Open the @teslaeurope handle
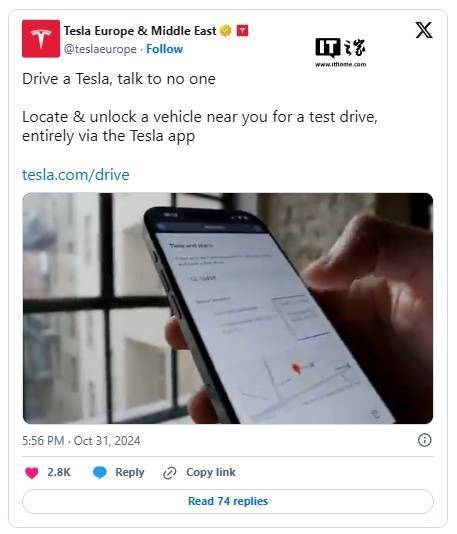This screenshot has height=534, width=457. tap(100, 49)
